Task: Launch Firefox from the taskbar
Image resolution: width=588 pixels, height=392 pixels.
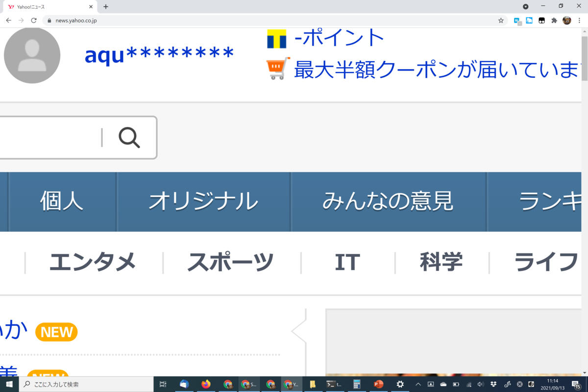Action: pos(206,385)
